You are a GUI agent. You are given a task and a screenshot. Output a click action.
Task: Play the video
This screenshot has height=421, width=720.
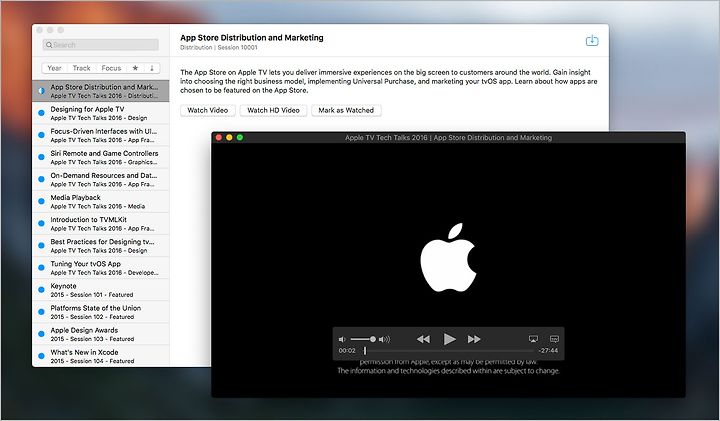click(x=449, y=339)
